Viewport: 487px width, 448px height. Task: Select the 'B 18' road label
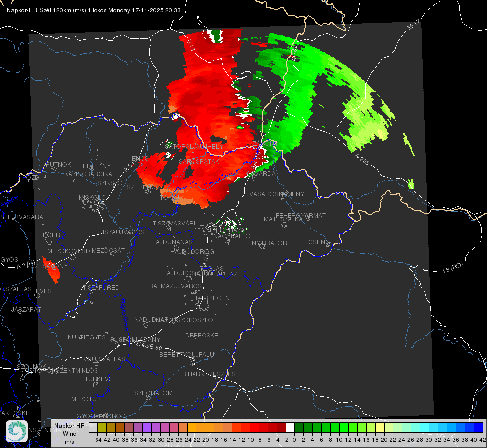(191, 45)
